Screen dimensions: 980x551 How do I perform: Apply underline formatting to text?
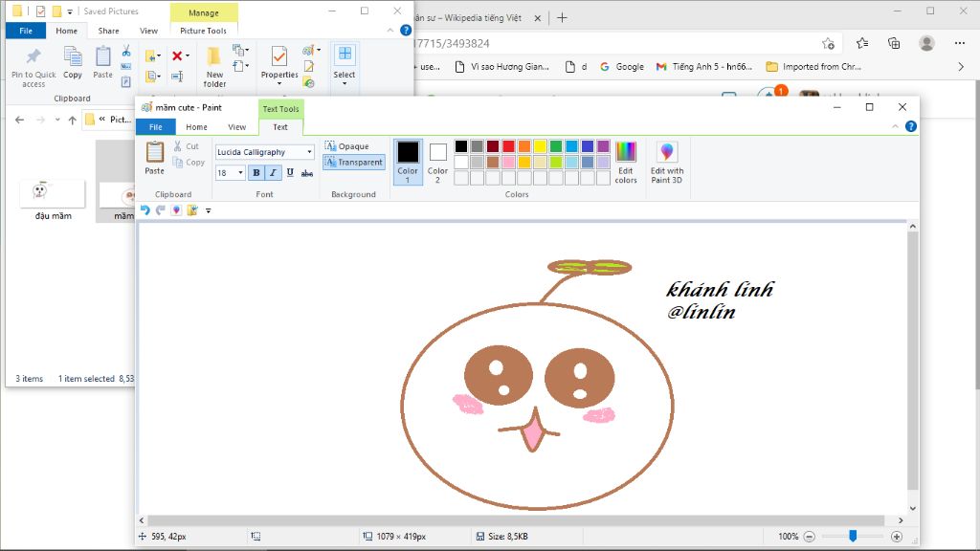(289, 172)
